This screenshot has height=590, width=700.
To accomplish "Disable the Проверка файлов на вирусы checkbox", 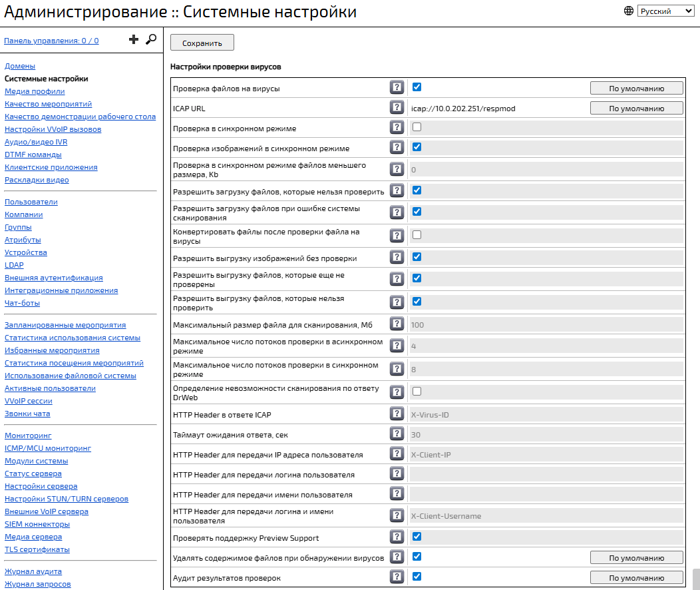I will pos(417,87).
